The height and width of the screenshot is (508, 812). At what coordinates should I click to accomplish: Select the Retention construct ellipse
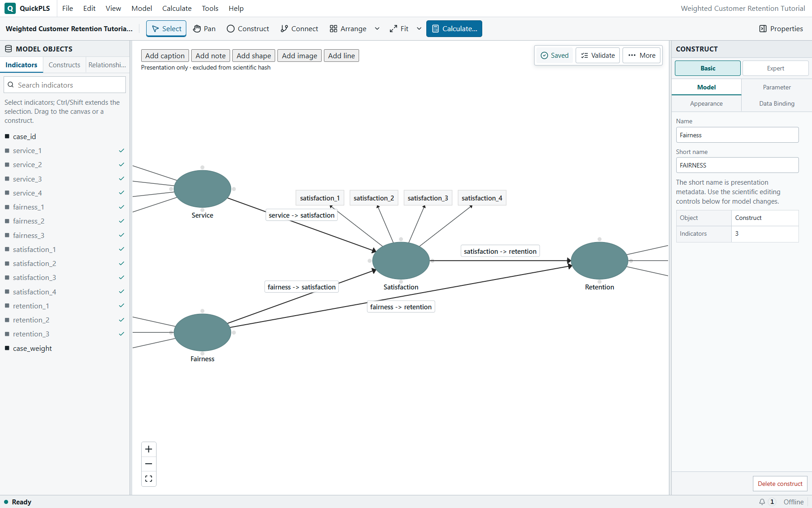600,261
